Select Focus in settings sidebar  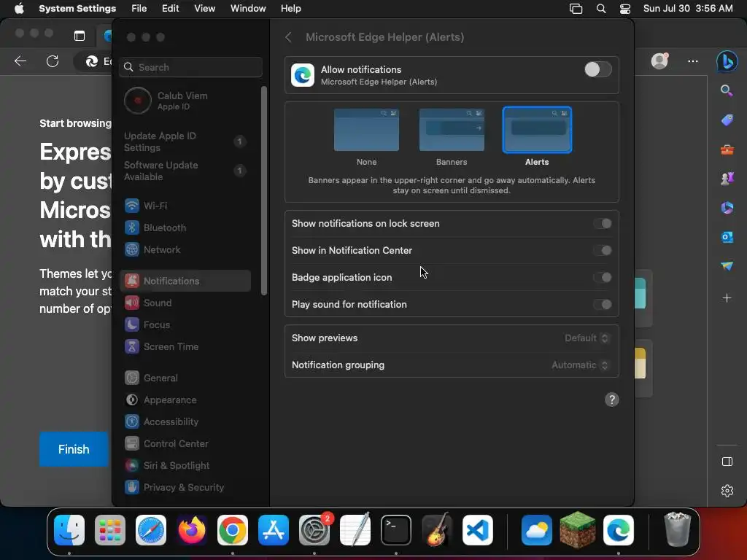(x=185, y=324)
